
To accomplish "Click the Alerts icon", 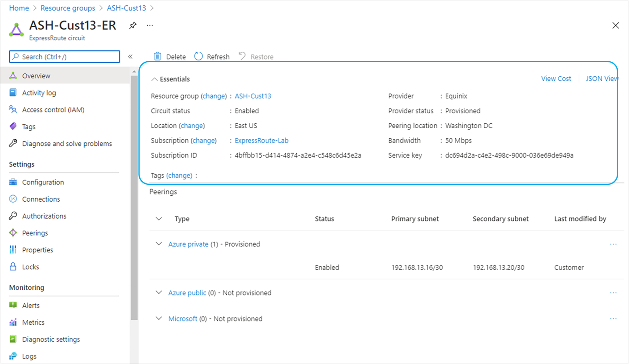I will 13,305.
